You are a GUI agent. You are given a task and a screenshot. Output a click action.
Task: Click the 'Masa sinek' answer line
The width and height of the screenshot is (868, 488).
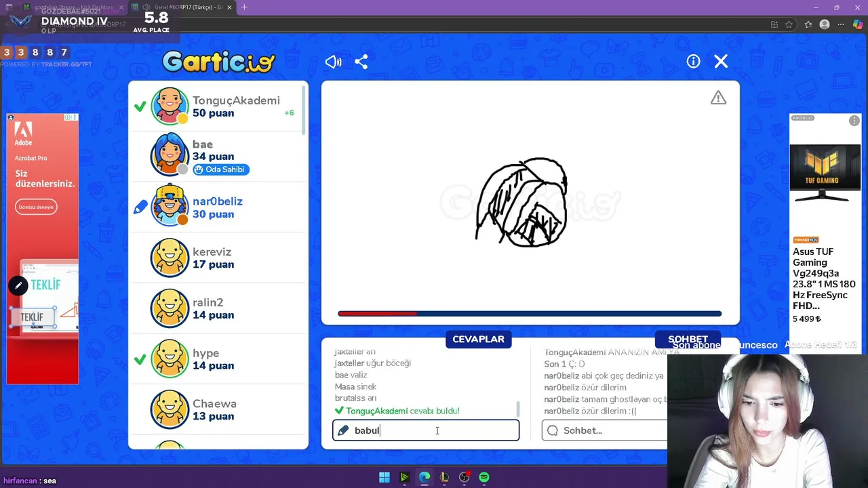click(x=355, y=386)
